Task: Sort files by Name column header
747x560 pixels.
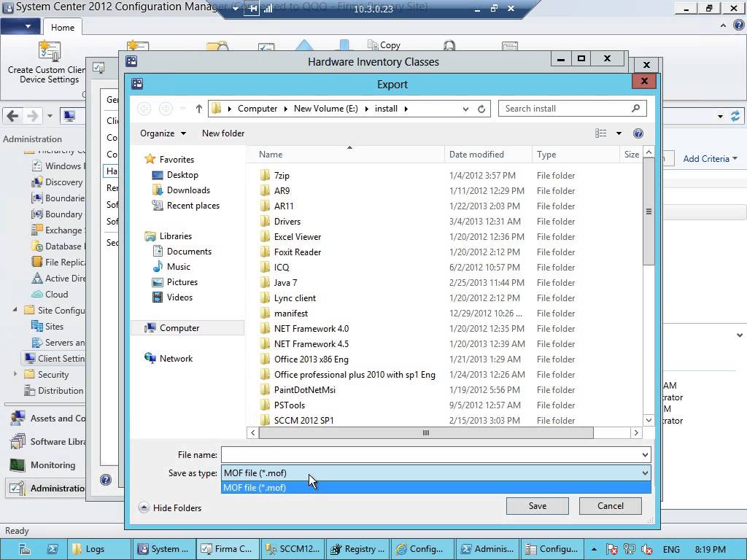Action: (345, 155)
